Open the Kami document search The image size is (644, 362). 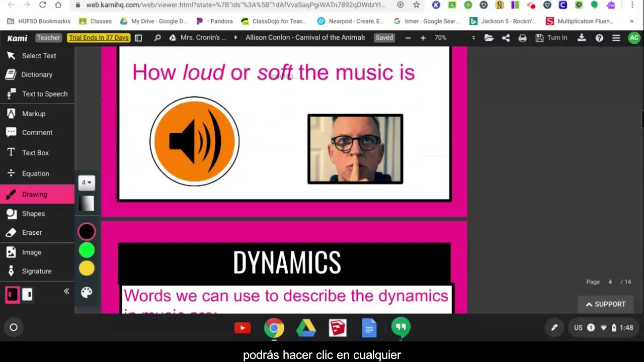[x=157, y=38]
